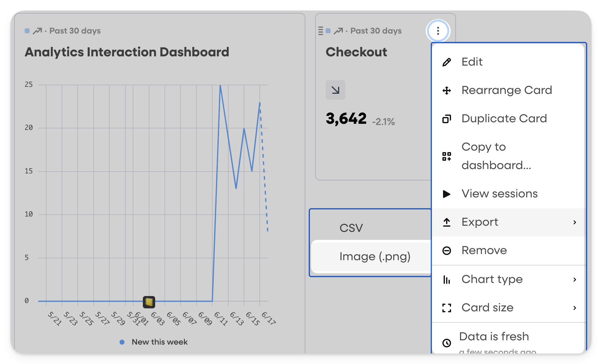The width and height of the screenshot is (602, 364).
Task: Open the Chart type submenu
Action: pyautogui.click(x=576, y=279)
